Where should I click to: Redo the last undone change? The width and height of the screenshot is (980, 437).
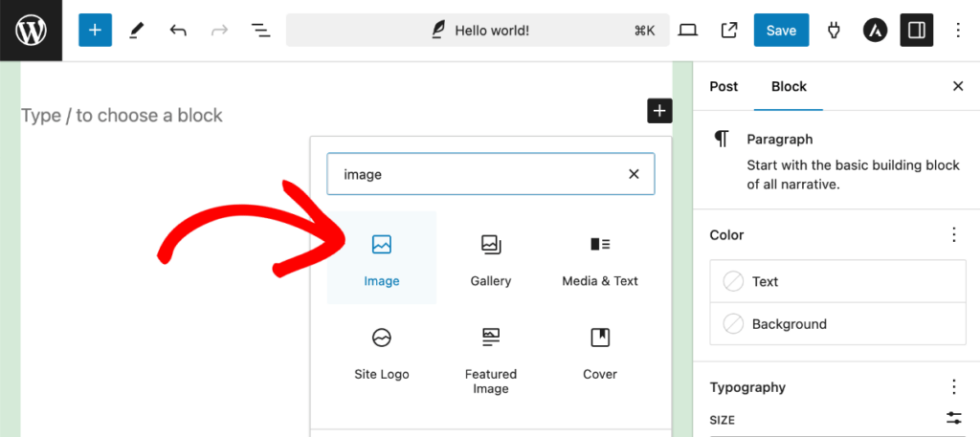(x=219, y=30)
